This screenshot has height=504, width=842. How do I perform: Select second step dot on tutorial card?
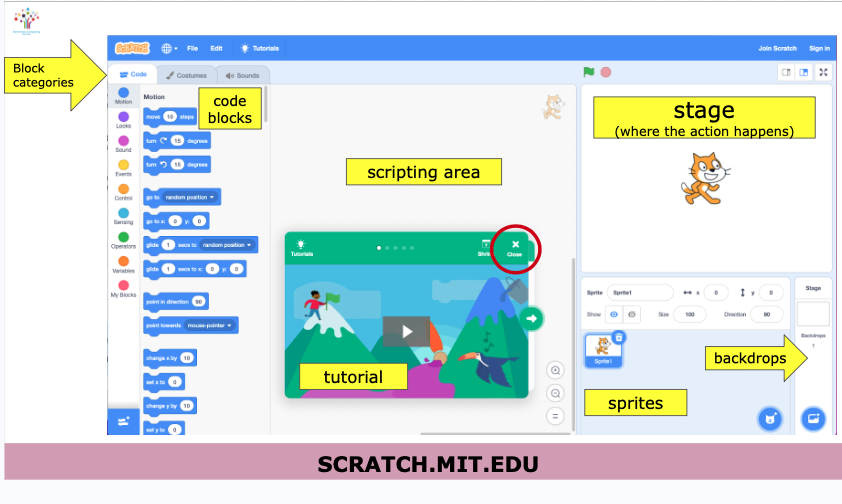[x=387, y=248]
